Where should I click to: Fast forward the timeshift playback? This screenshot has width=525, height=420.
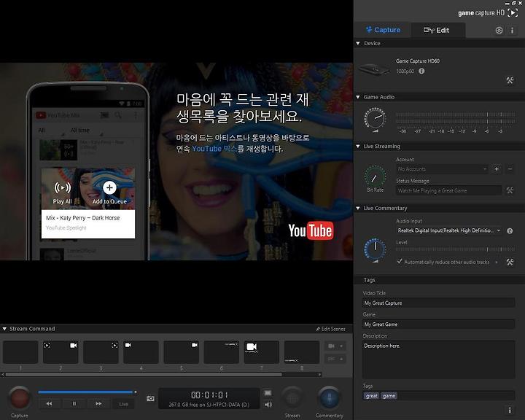click(x=98, y=404)
